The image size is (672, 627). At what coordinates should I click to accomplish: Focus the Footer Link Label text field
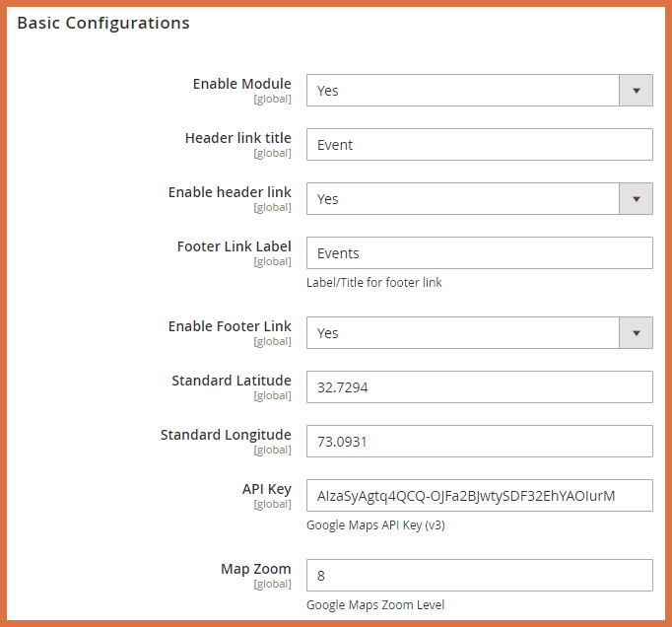(x=479, y=253)
